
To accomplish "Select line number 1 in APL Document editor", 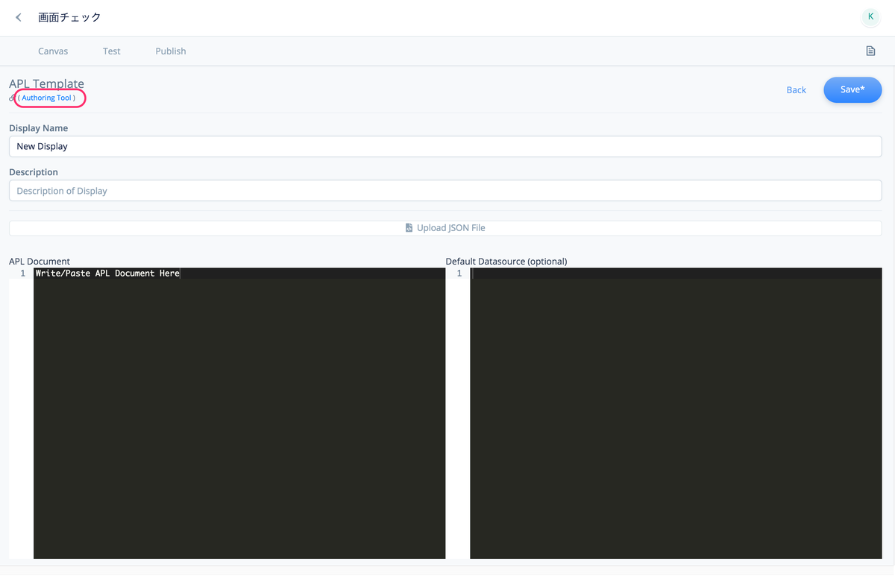I will click(22, 274).
